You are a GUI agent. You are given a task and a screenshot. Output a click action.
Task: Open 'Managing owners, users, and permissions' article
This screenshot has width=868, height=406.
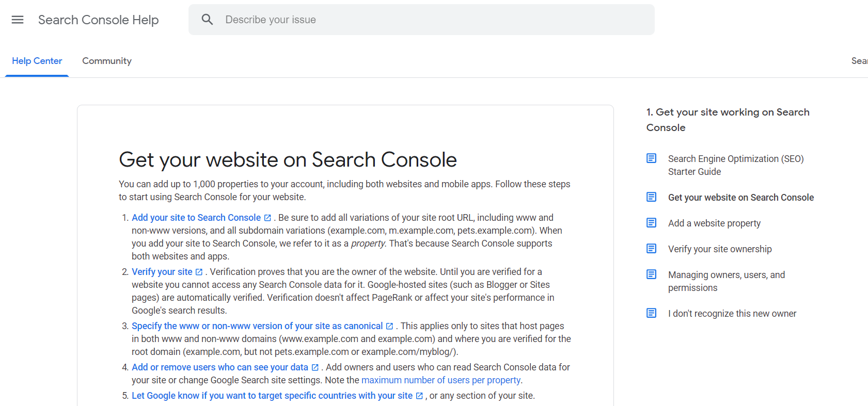tap(727, 281)
